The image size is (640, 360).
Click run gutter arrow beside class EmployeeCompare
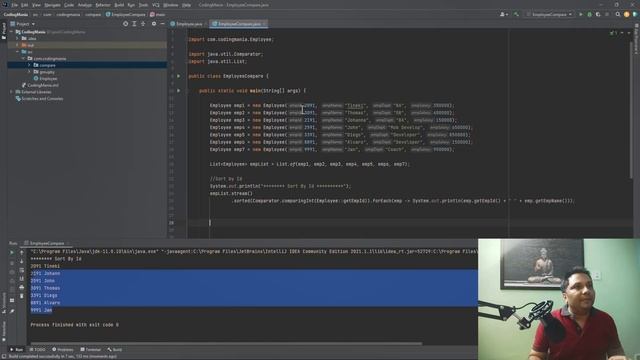[x=178, y=76]
